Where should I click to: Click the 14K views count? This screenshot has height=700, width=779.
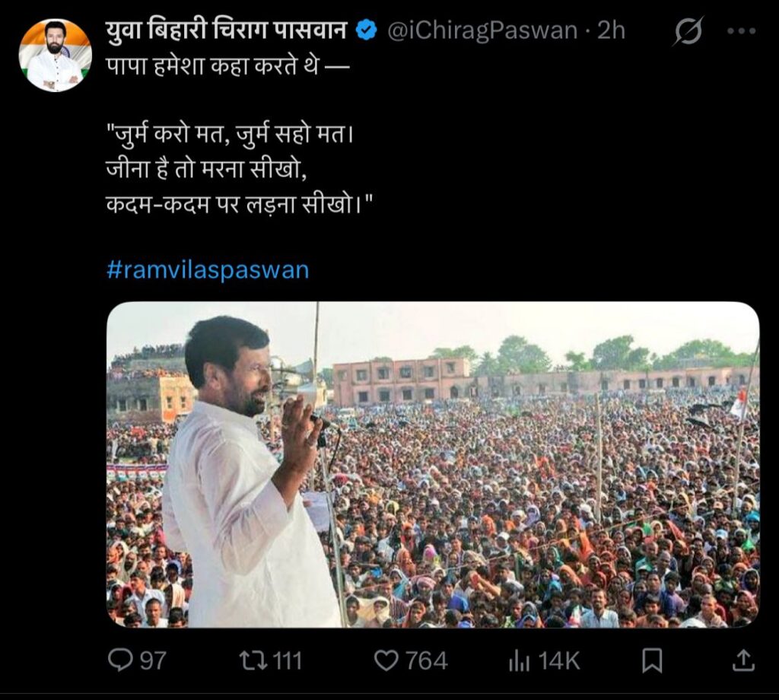click(x=559, y=660)
